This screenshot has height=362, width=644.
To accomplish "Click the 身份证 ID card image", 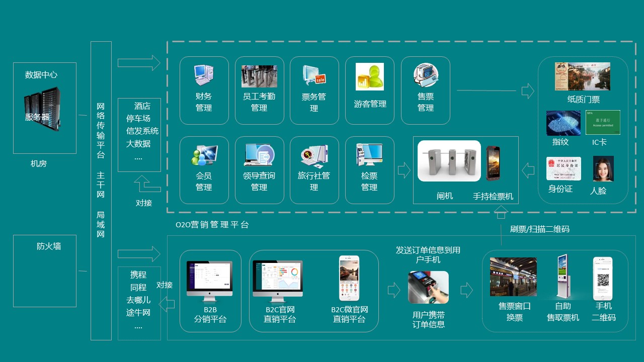I will click(x=563, y=168).
